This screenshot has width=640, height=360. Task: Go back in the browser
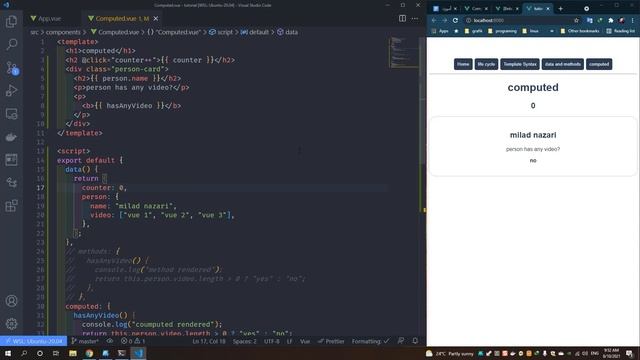434,20
